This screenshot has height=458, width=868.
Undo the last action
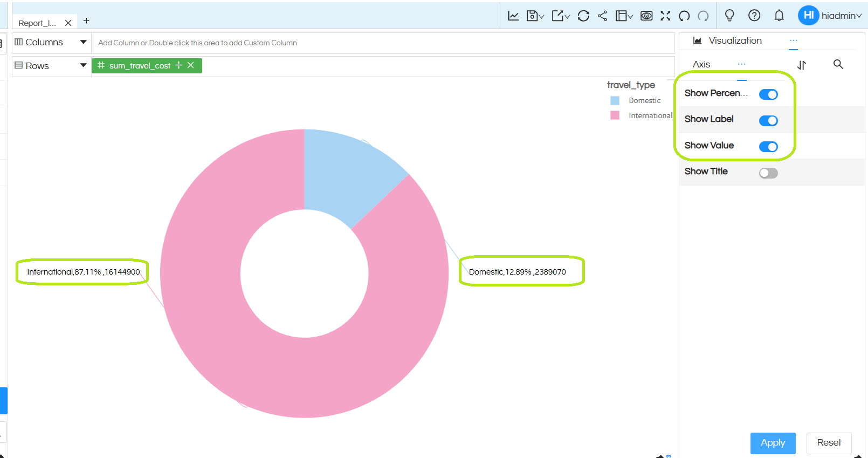point(684,16)
